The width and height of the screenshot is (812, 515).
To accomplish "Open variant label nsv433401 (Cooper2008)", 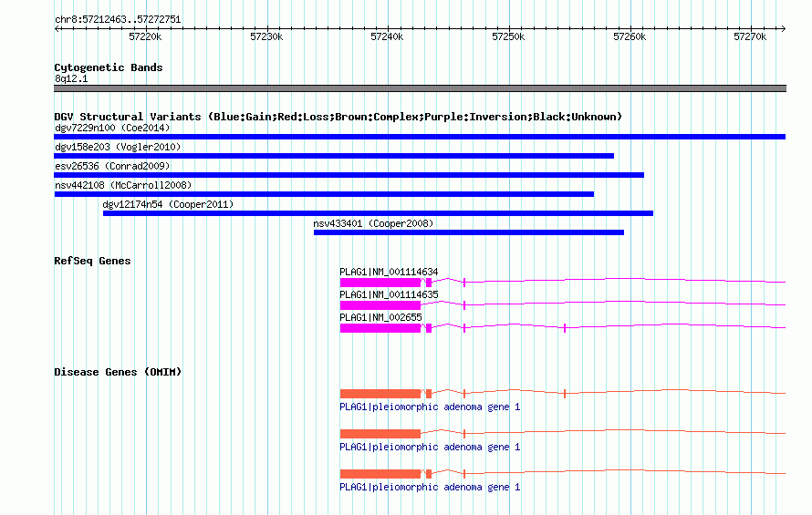I will coord(373,223).
